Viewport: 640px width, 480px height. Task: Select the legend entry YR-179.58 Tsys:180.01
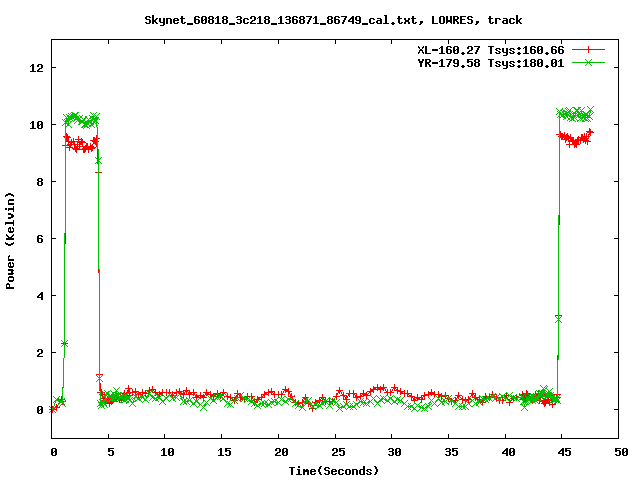pos(491,63)
